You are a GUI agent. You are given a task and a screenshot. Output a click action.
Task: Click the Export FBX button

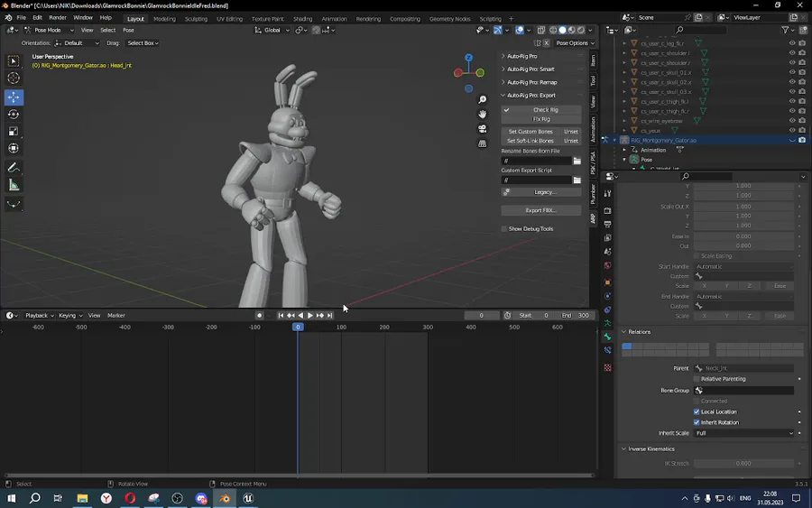[x=541, y=210]
